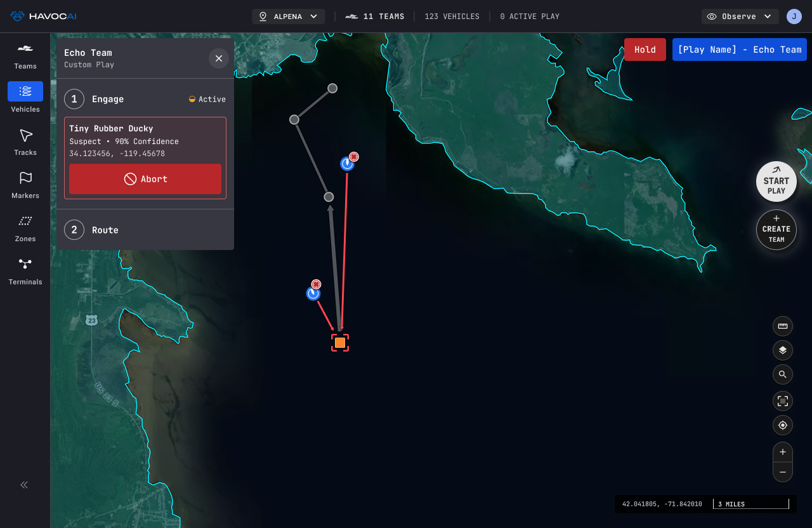
Task: Expand step 2 Route section
Action: [x=145, y=230]
